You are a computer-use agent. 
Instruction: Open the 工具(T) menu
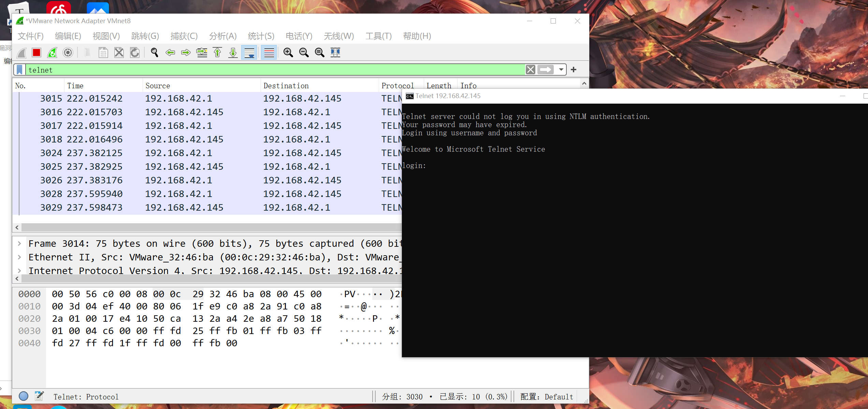tap(378, 36)
